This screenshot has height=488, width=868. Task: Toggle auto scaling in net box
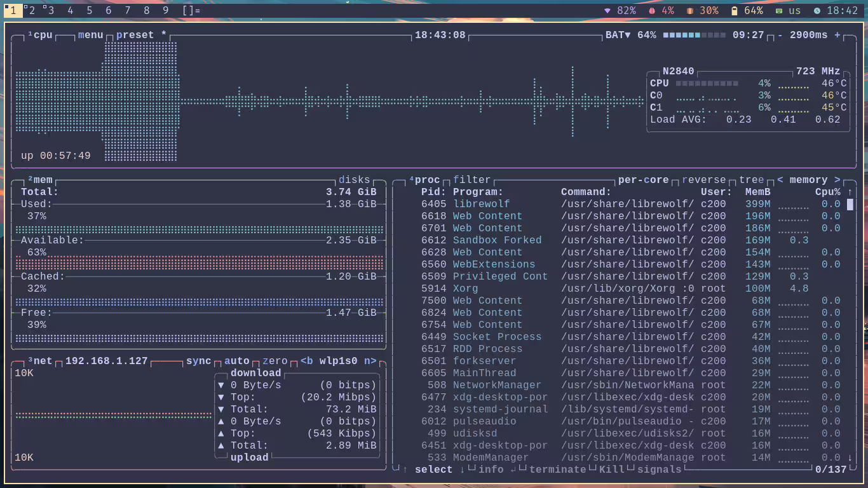click(x=236, y=361)
